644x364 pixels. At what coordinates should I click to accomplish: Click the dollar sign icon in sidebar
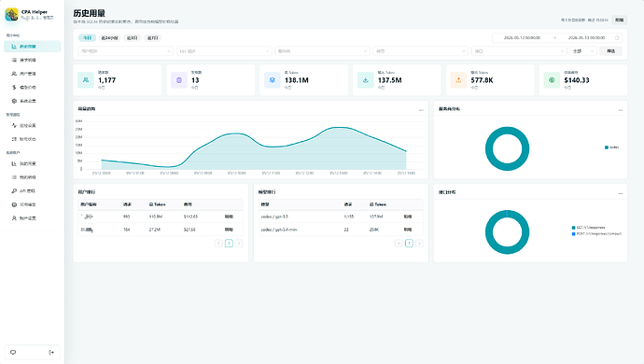14,87
